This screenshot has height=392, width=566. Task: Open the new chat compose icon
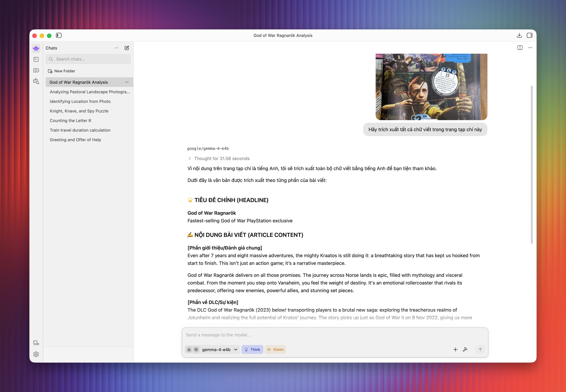(x=127, y=48)
